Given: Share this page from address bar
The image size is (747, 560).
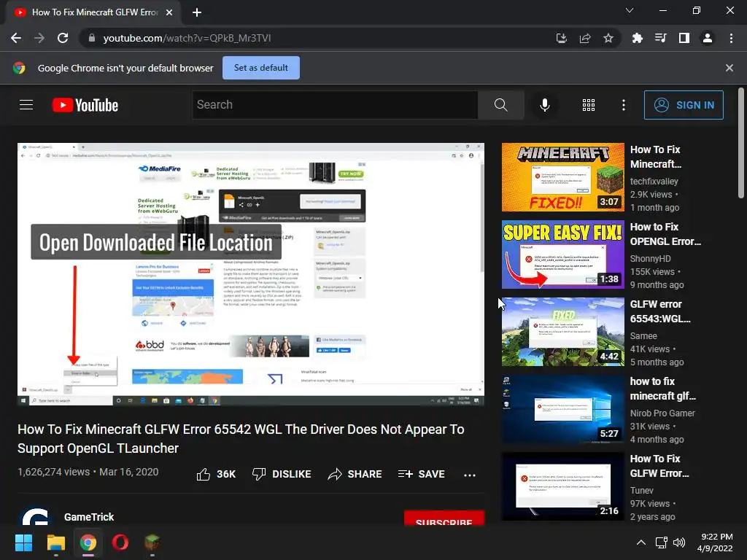Looking at the screenshot, I should tap(585, 38).
